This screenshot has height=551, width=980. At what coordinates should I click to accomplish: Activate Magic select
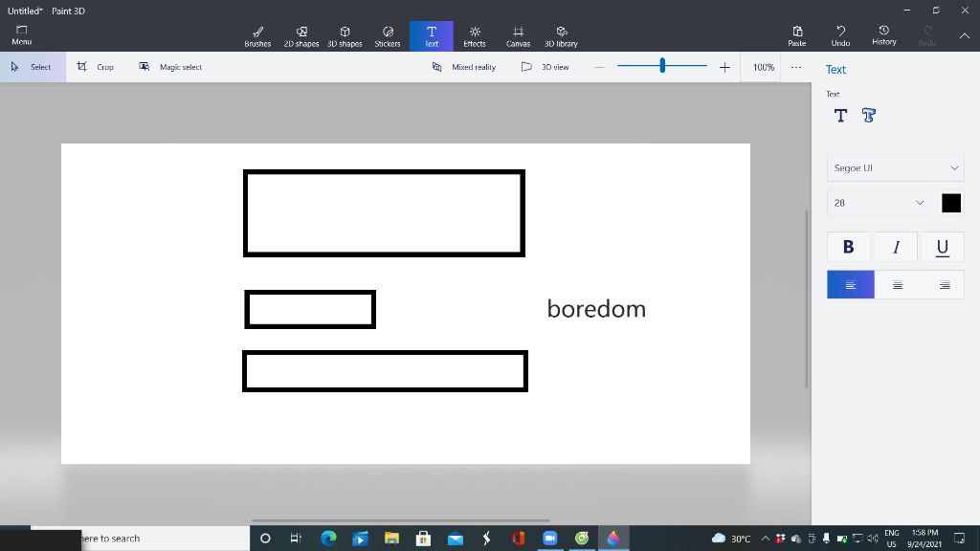tap(170, 67)
